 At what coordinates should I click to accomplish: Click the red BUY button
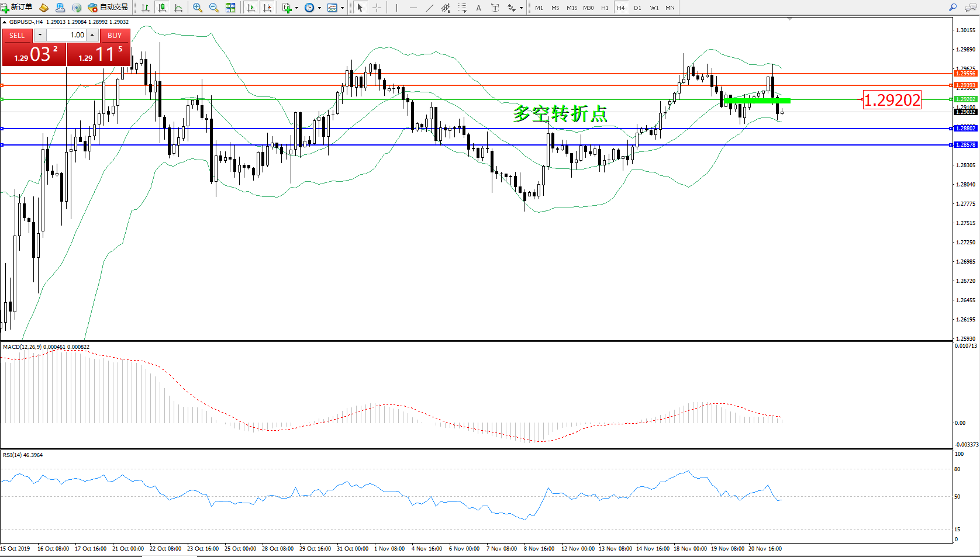tap(115, 35)
